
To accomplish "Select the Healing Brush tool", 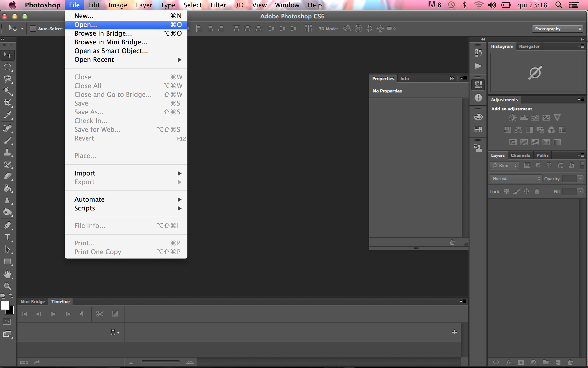I will 7,128.
